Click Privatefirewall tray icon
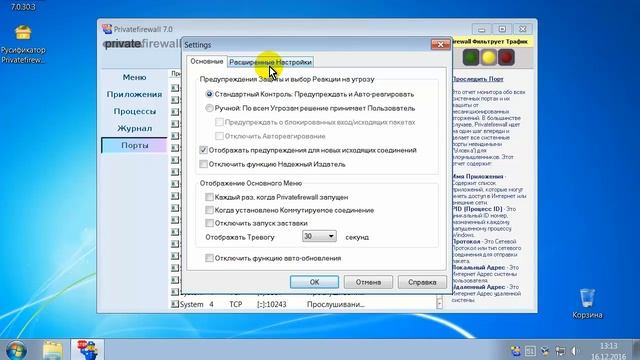Image resolution: width=640 pixels, height=360 pixels. click(516, 351)
